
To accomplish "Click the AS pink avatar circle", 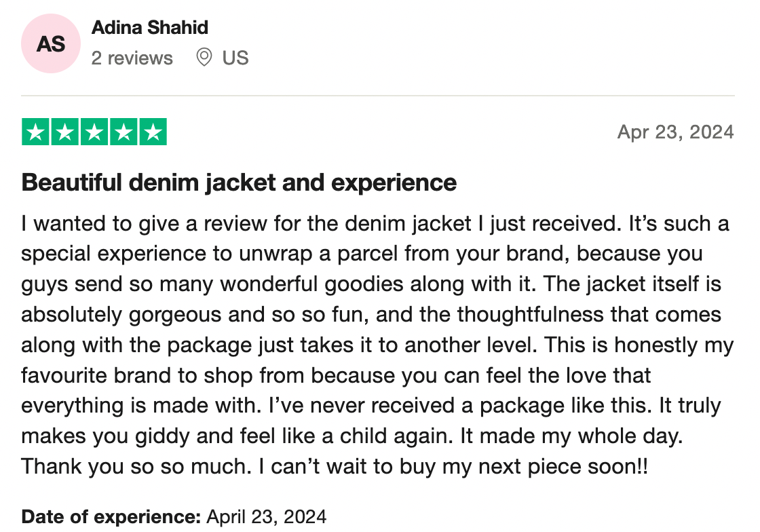I will coord(50,43).
